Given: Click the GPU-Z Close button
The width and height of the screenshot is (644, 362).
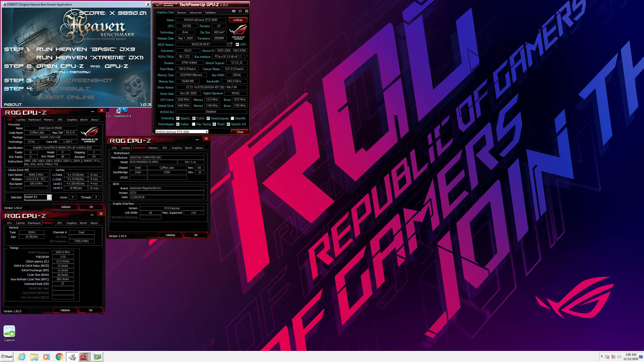Looking at the screenshot, I should tap(240, 132).
